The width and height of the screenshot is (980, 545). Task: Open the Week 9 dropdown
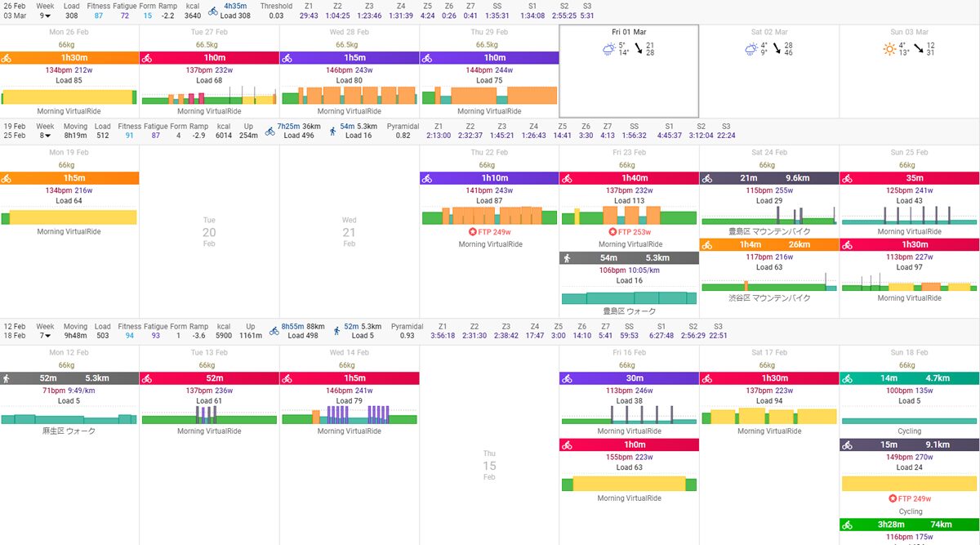(47, 16)
